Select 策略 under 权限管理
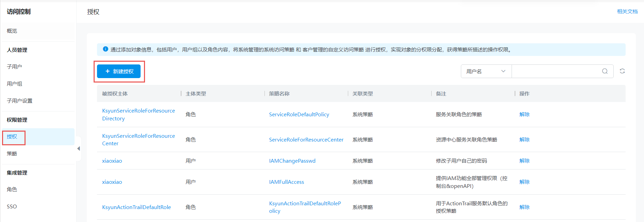 12,154
